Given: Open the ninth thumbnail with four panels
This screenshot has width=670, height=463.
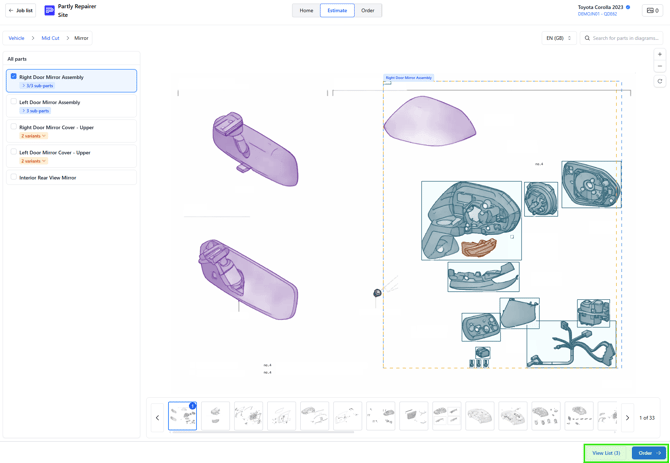Looking at the screenshot, I should coord(447,416).
